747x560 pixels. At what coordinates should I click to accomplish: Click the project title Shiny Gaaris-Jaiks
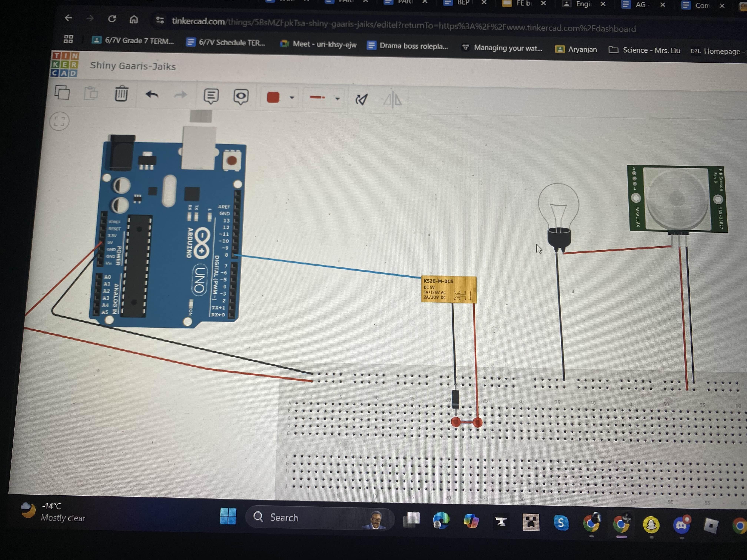click(x=133, y=66)
